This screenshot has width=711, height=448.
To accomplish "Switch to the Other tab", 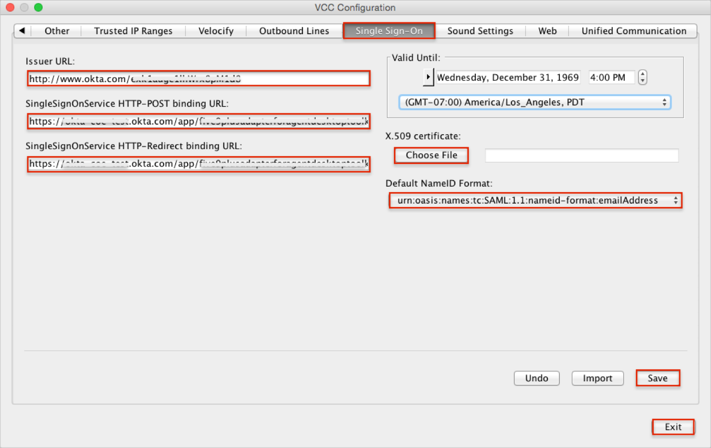I will (x=57, y=31).
